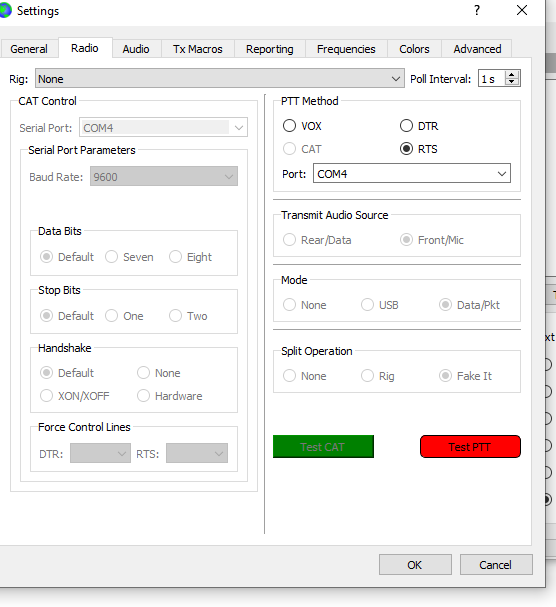Expand the Rig dropdown showing None

[220, 79]
